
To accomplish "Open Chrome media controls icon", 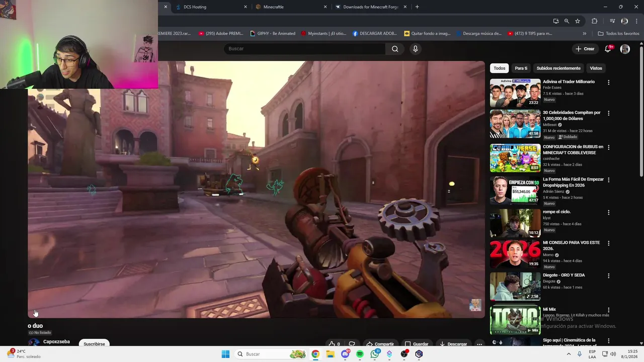I will tap(612, 21).
